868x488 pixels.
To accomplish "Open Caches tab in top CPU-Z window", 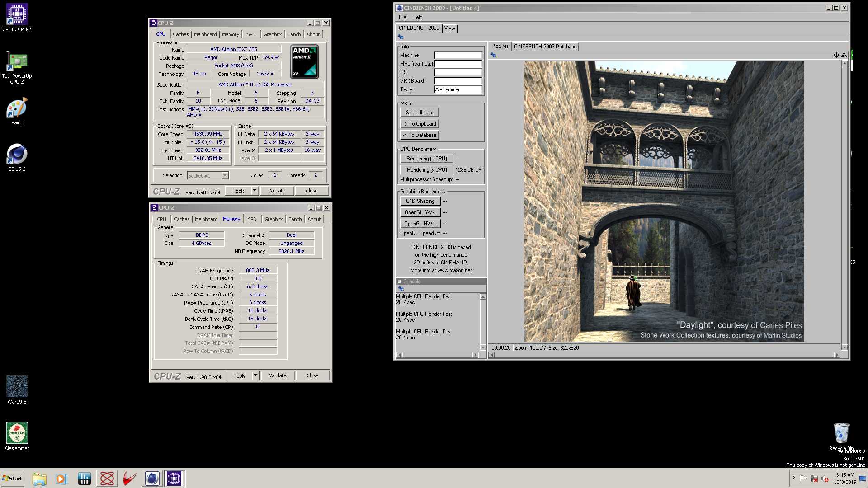I will 180,34.
